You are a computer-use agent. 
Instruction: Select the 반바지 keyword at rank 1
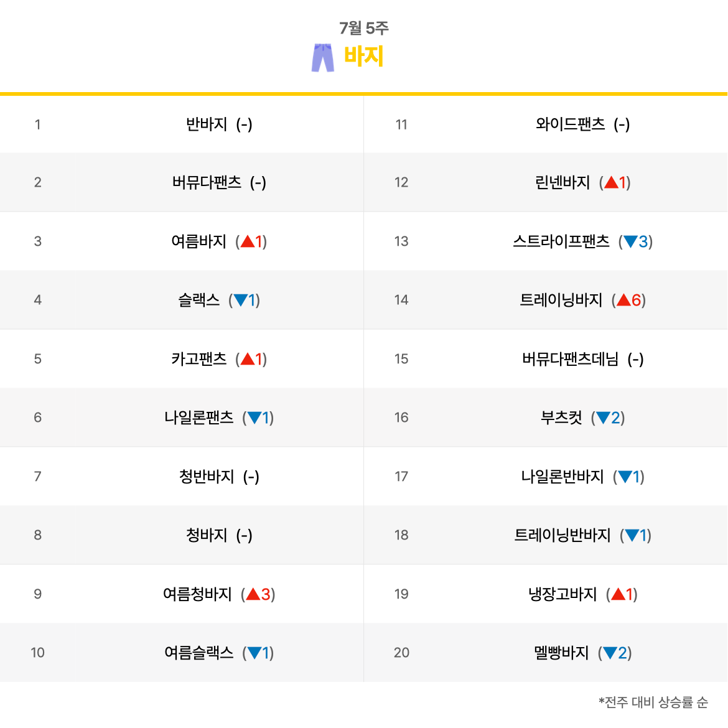point(207,124)
